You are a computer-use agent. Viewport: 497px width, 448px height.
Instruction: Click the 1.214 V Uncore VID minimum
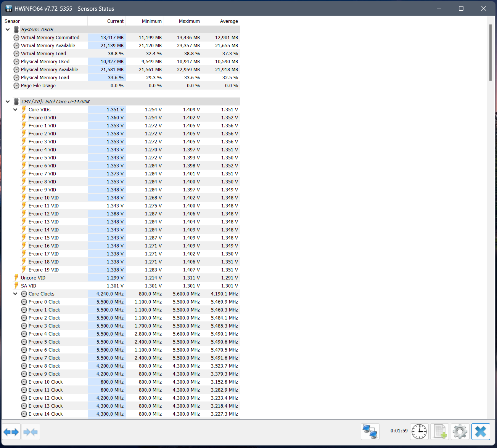pyautogui.click(x=153, y=278)
